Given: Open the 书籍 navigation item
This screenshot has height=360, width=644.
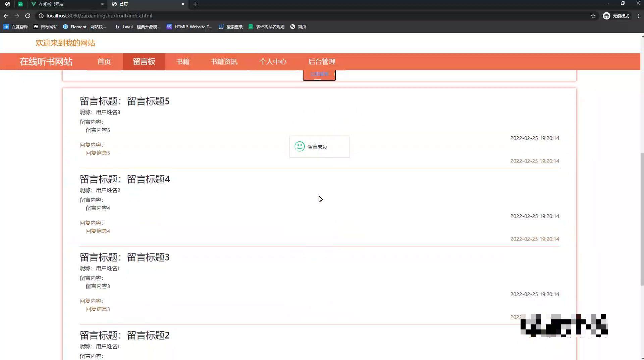Looking at the screenshot, I should 183,61.
